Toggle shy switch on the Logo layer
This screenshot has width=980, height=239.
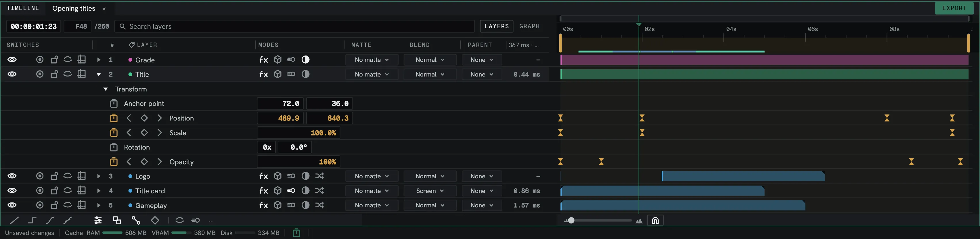67,176
